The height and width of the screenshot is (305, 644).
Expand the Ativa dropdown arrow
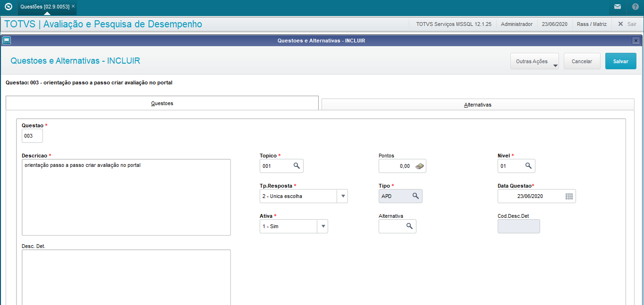click(x=323, y=226)
